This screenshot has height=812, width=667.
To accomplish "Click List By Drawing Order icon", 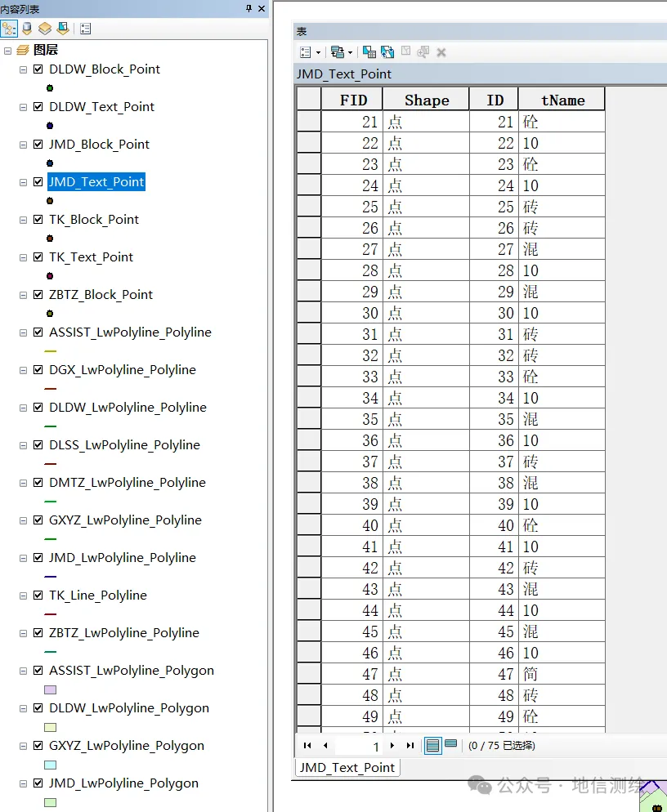I will [9, 29].
